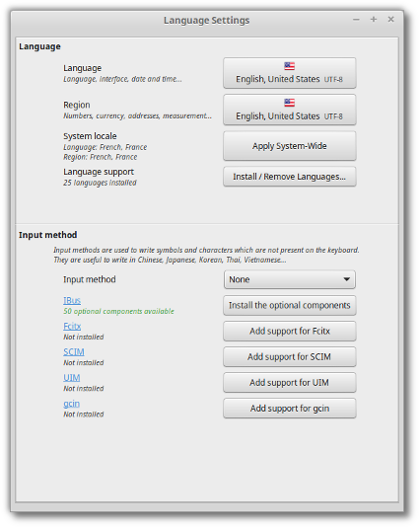Screen dimensions: 420x528
Task: Open the Fcitx link
Action: coord(72,327)
